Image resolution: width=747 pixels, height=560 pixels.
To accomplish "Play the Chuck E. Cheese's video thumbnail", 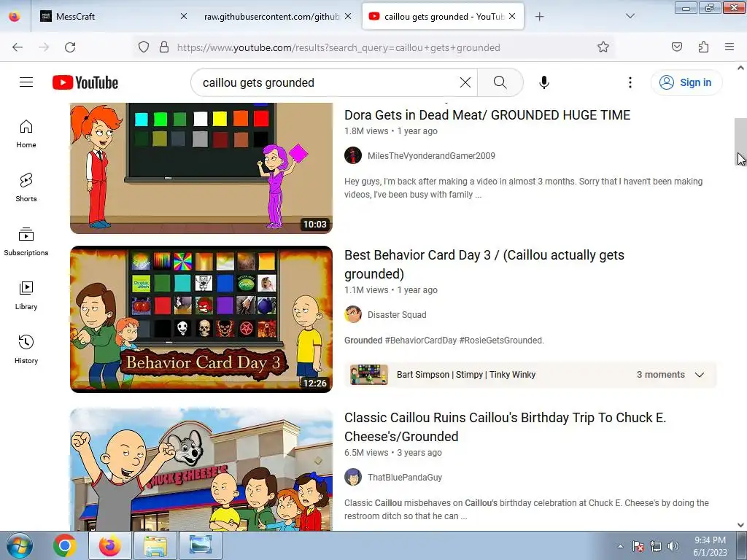I will [201, 470].
